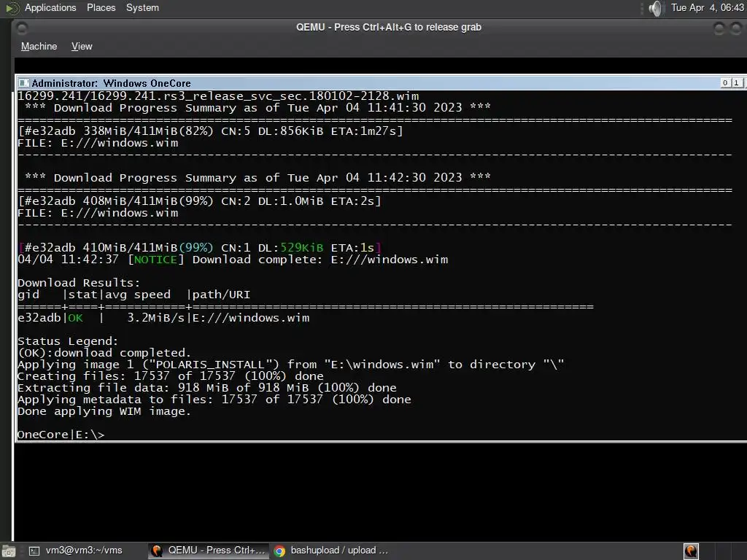This screenshot has height=560, width=747.
Task: Click the volume speaker icon
Action: tap(656, 8)
